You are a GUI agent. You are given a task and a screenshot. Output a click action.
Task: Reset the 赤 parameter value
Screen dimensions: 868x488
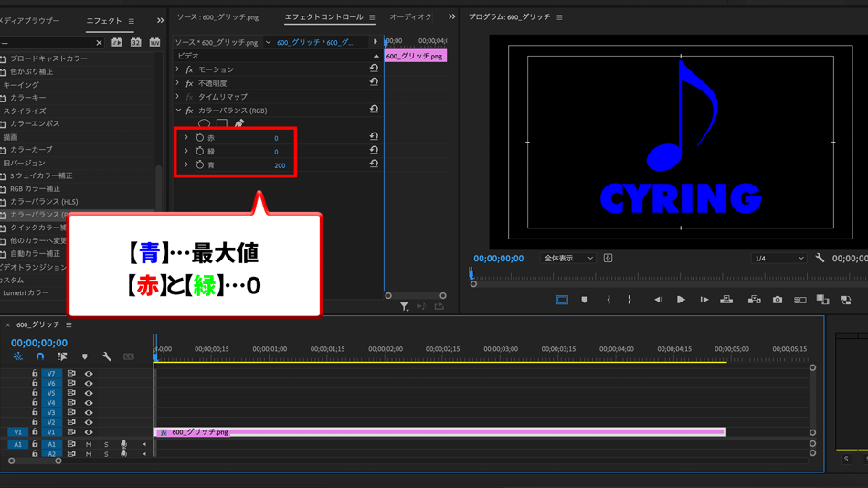tap(374, 137)
